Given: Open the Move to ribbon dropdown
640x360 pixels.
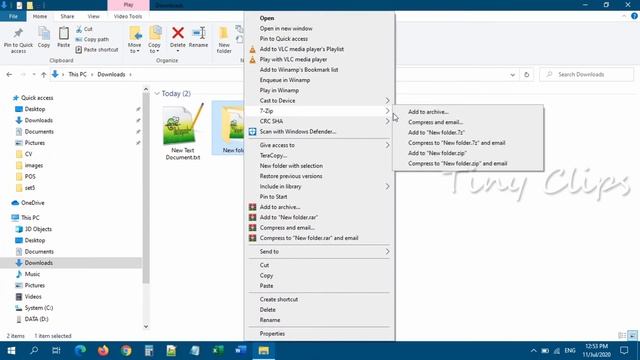Looking at the screenshot, I should pyautogui.click(x=134, y=40).
